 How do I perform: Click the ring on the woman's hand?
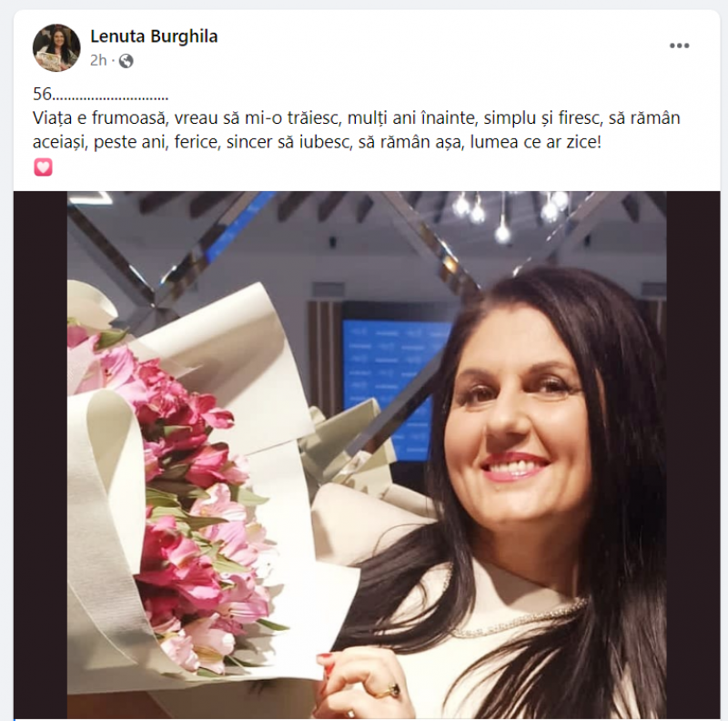[x=392, y=690]
